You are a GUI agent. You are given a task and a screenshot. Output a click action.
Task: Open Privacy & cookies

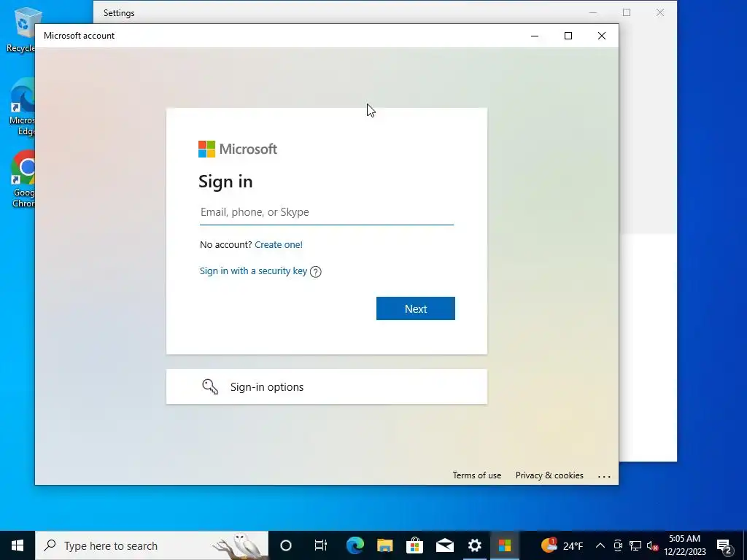pos(549,475)
